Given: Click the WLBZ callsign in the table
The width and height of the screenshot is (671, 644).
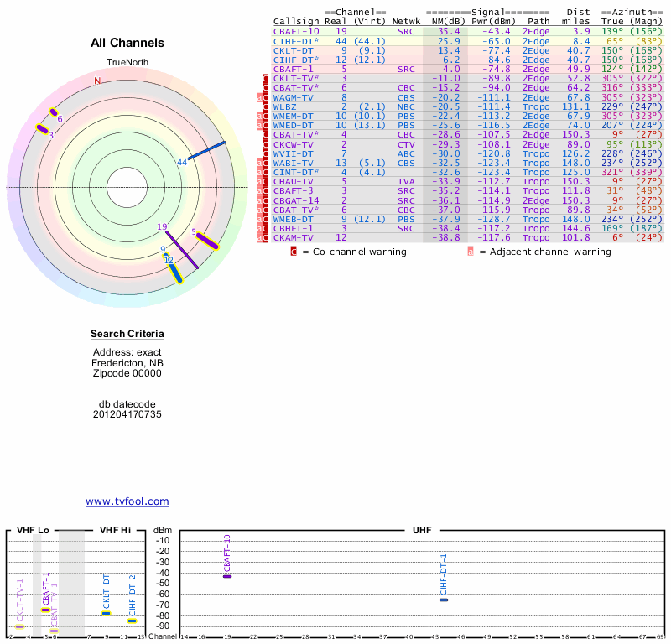Looking at the screenshot, I should tap(285, 106).
